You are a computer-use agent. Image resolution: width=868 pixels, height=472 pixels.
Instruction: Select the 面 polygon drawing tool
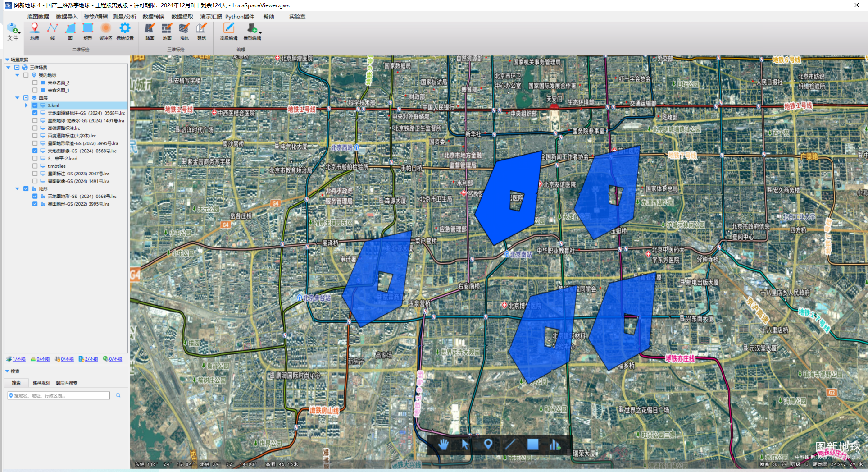(x=70, y=31)
